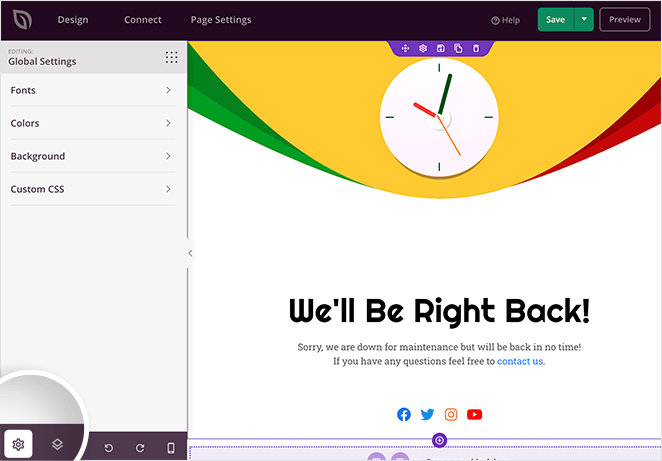The width and height of the screenshot is (662, 461).
Task: Click the YouTube icon
Action: click(475, 415)
